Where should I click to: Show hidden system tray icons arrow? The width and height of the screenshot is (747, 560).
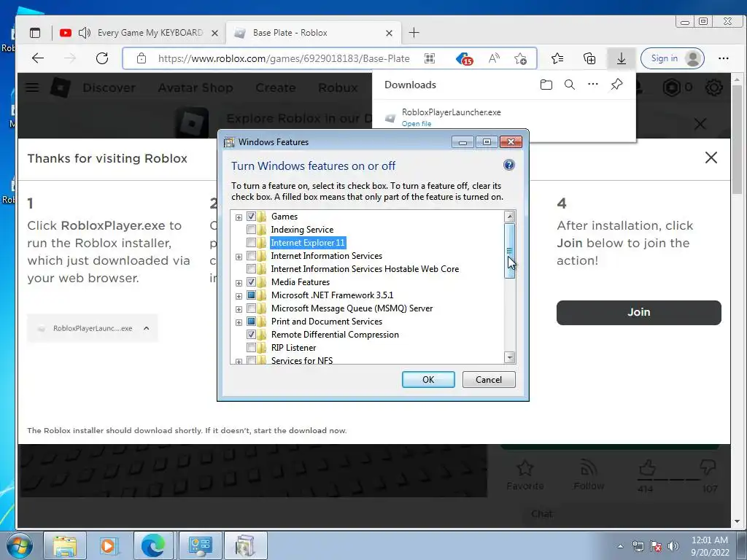point(620,546)
